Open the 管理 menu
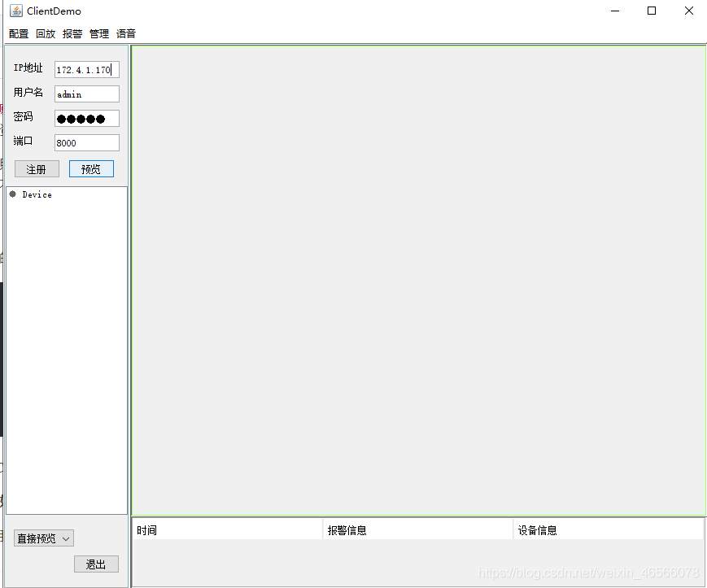 point(98,33)
